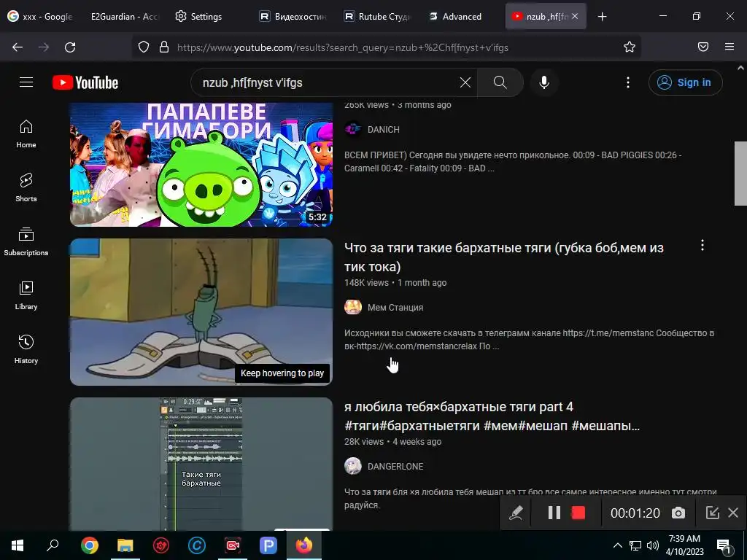The image size is (747, 560).
Task: Click Sign in button
Action: 685,82
